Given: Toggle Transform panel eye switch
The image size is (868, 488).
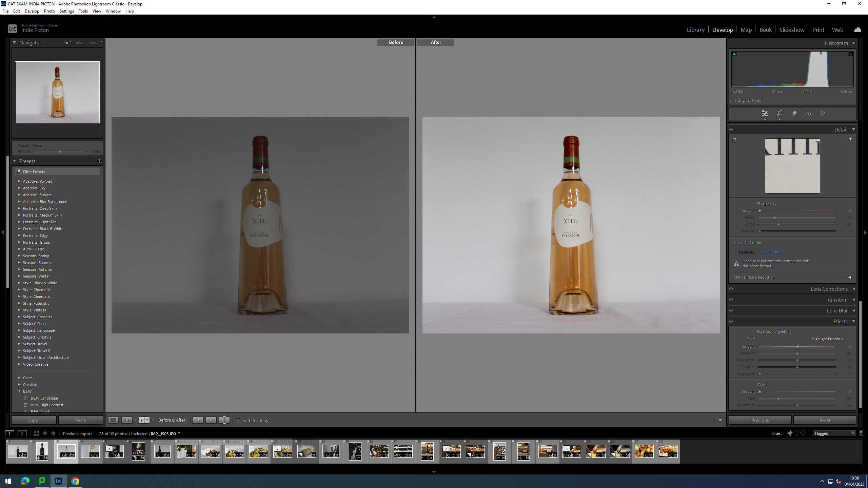Looking at the screenshot, I should [731, 300].
